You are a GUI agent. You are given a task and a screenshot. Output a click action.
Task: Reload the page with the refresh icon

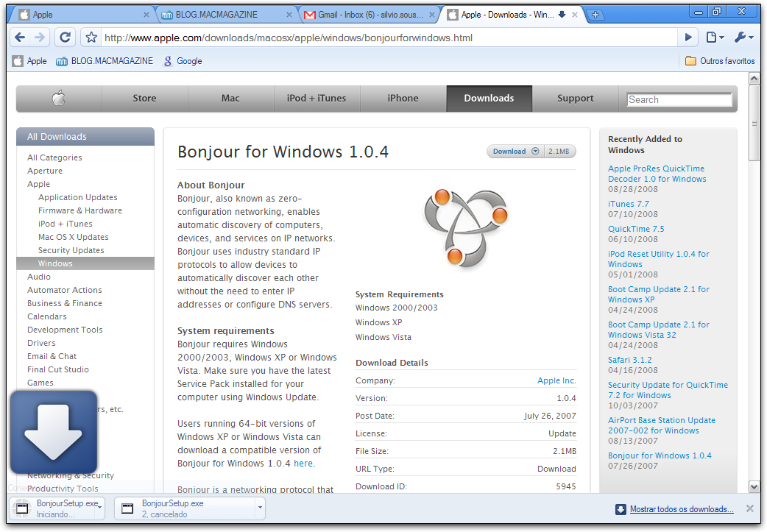(65, 38)
